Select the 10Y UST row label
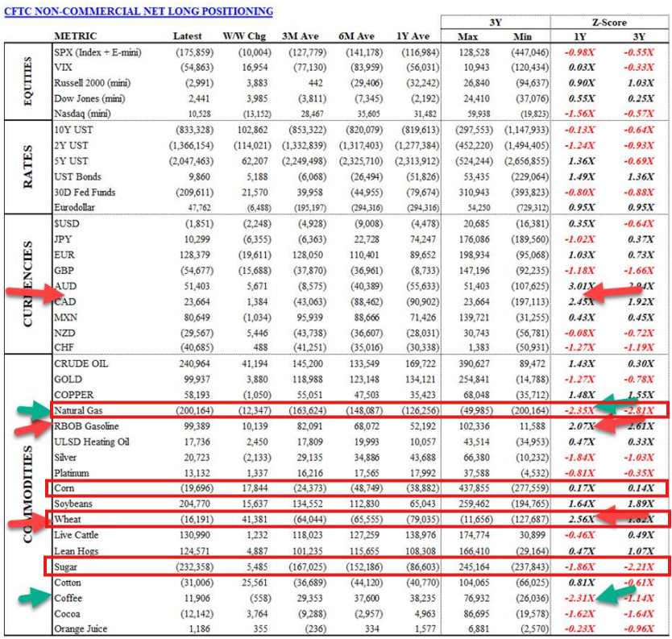Screen dimensions: 672x639 click(x=73, y=130)
